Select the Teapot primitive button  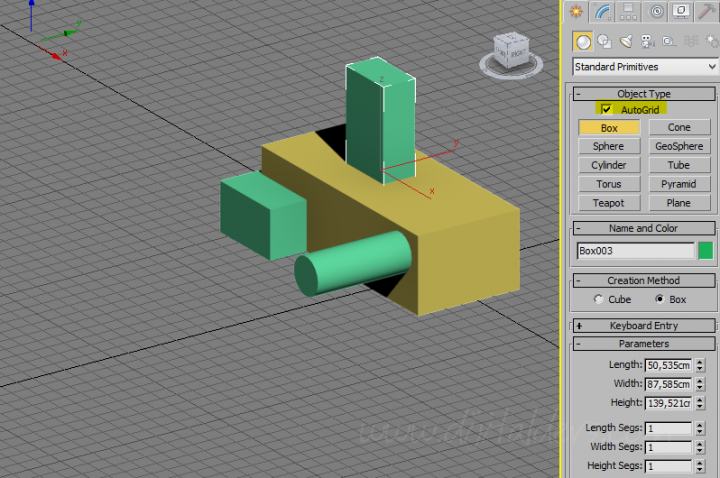(609, 203)
